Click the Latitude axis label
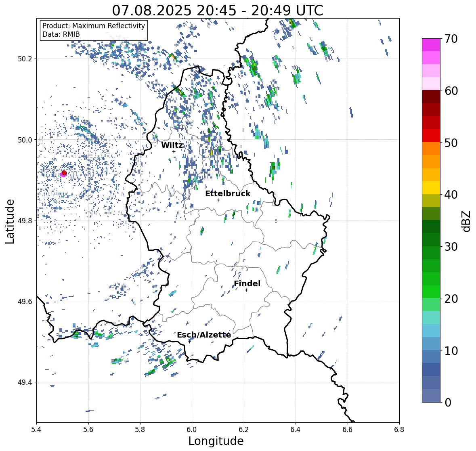476x451 pixels. click(x=10, y=221)
